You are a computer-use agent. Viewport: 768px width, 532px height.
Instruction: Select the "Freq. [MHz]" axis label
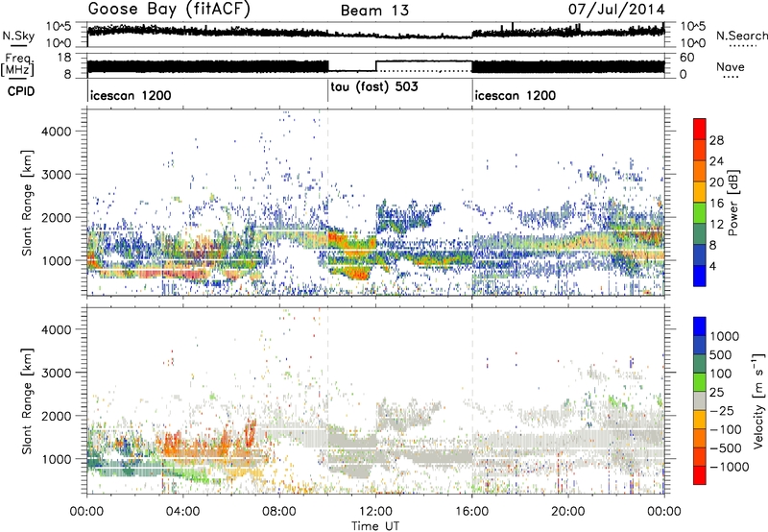point(17,65)
